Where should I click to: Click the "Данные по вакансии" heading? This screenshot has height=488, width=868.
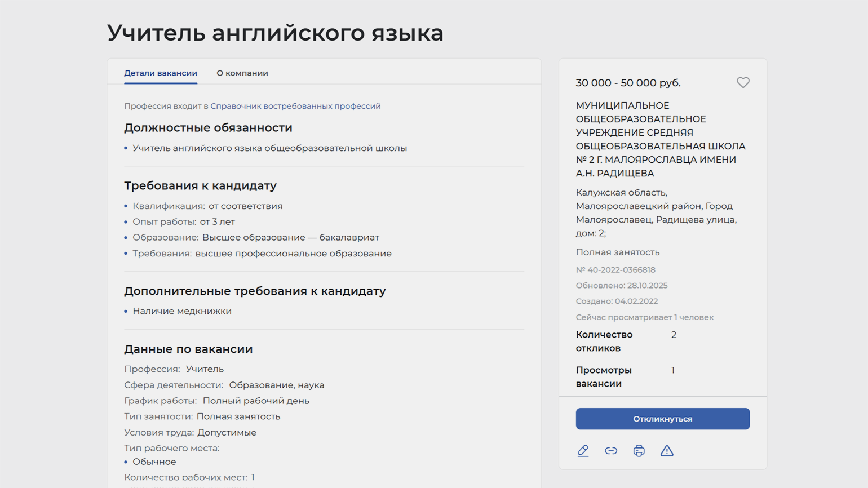(x=188, y=349)
